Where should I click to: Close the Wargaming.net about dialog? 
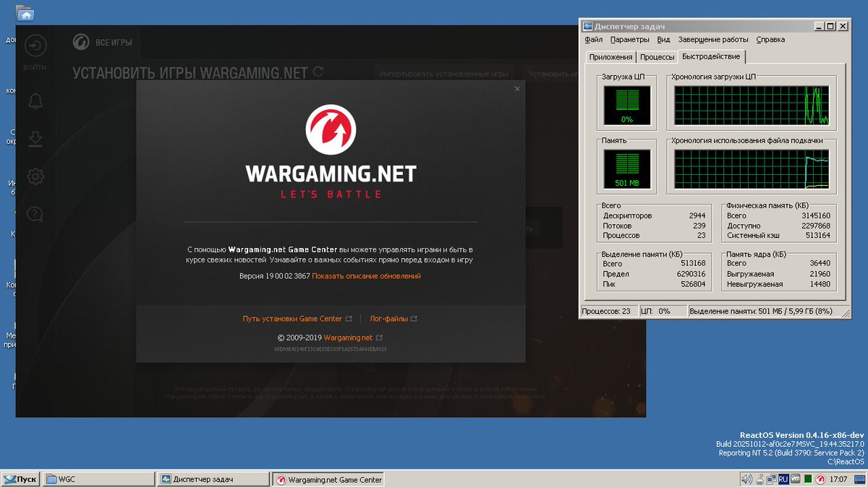pos(516,88)
